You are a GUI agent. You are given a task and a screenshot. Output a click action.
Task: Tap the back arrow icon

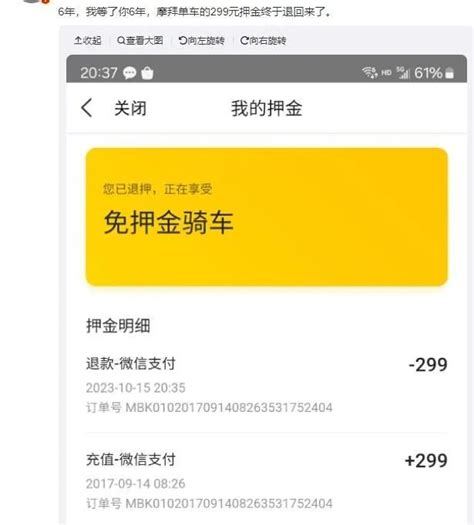(87, 108)
